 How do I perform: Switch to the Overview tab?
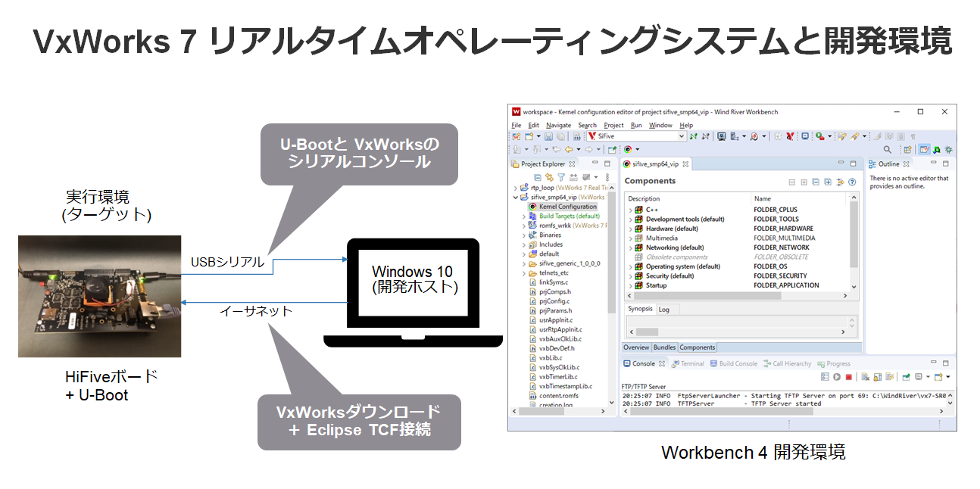636,347
